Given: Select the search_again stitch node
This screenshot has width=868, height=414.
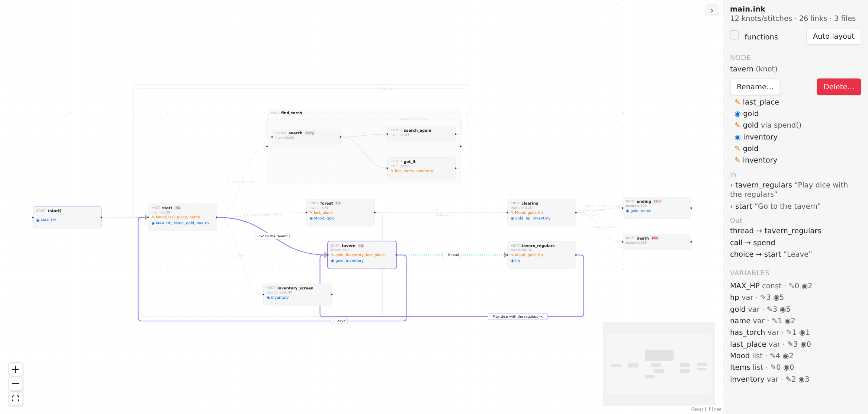Looking at the screenshot, I should click(421, 134).
